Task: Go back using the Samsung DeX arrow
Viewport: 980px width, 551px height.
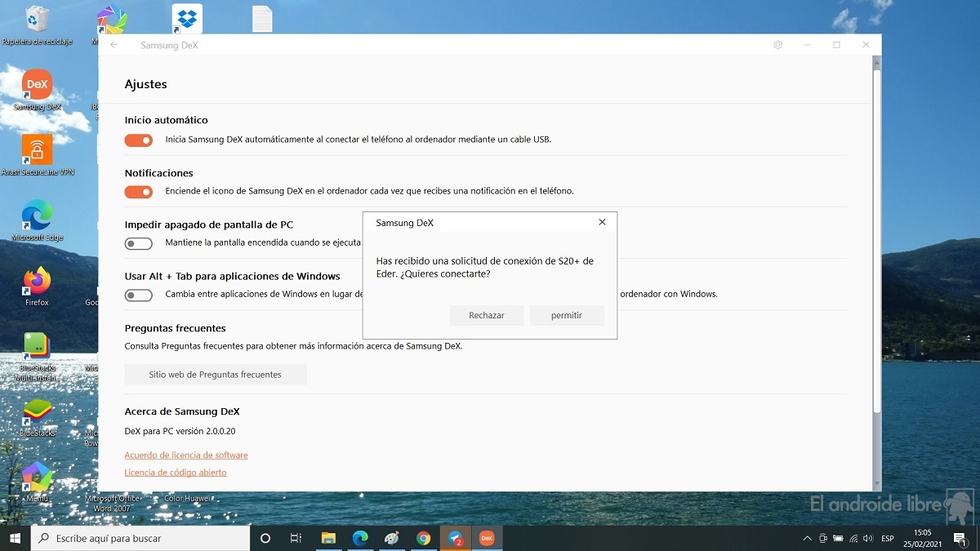Action: click(x=114, y=45)
